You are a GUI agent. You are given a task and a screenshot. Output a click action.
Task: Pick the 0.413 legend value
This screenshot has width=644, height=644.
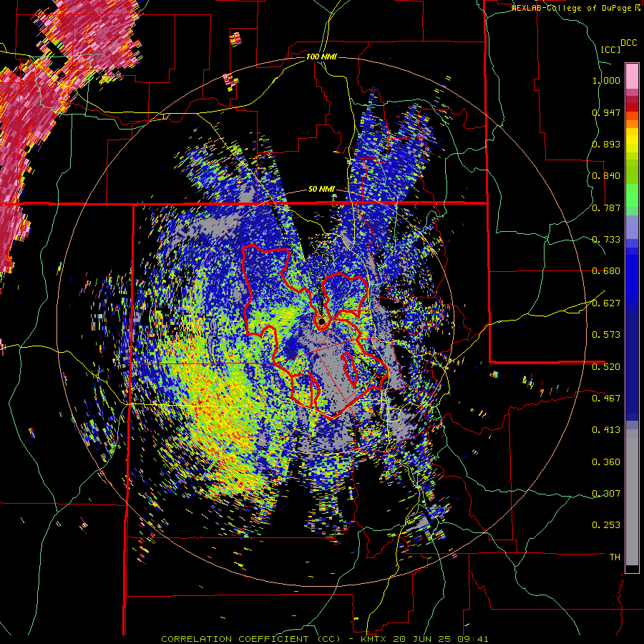tap(606, 430)
